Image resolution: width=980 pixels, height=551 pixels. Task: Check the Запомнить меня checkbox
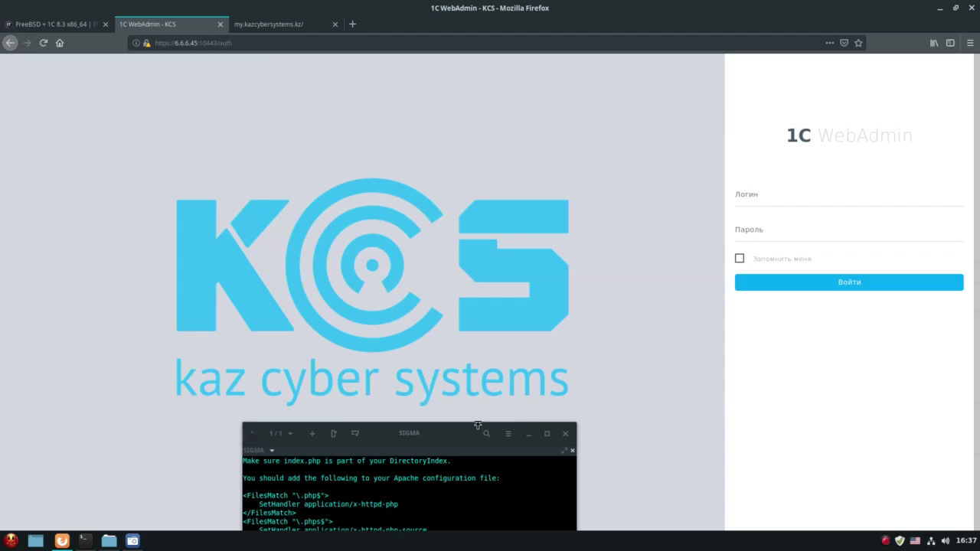point(740,259)
